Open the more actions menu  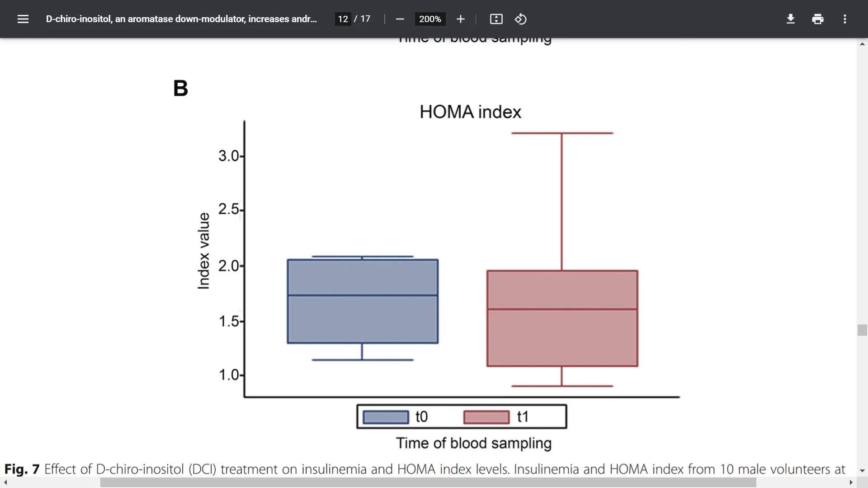pyautogui.click(x=844, y=19)
